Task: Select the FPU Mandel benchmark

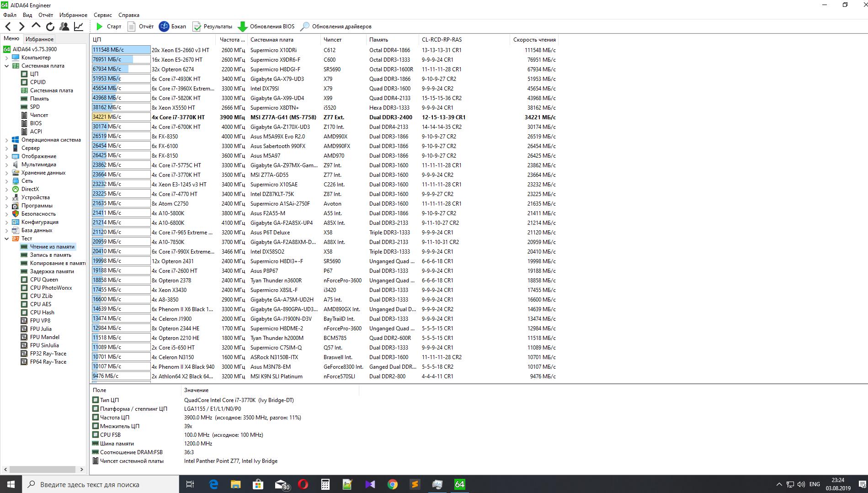Action: click(x=45, y=337)
